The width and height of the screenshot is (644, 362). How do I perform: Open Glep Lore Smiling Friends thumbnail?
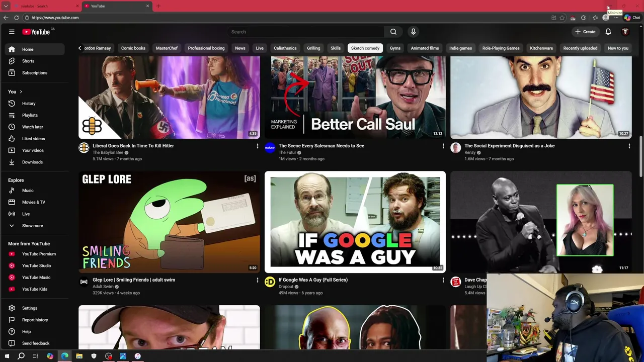(x=169, y=222)
